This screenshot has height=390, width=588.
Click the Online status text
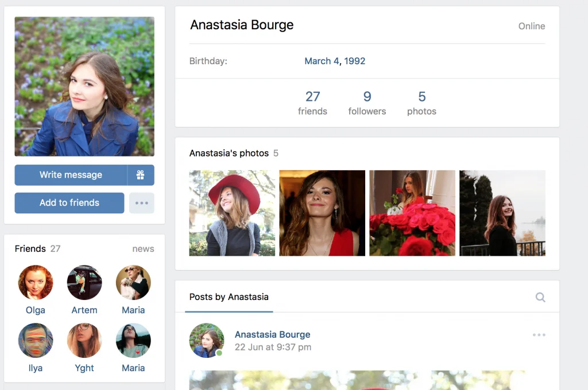[532, 26]
